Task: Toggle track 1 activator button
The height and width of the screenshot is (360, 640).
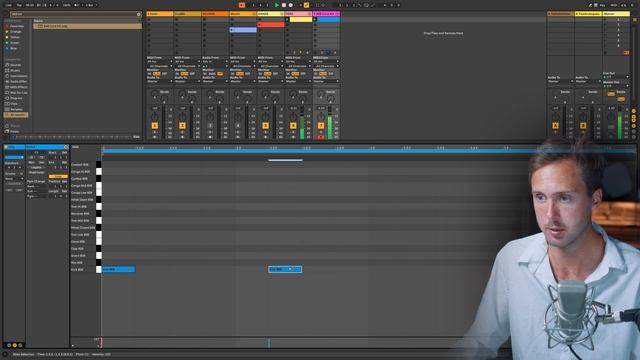Action: point(155,126)
